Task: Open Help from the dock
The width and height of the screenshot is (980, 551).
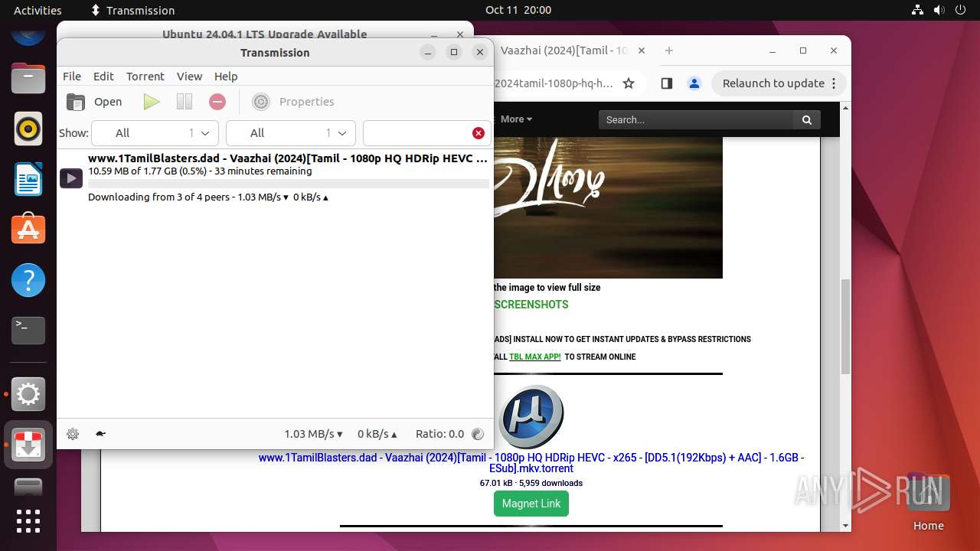Action: pos(28,281)
